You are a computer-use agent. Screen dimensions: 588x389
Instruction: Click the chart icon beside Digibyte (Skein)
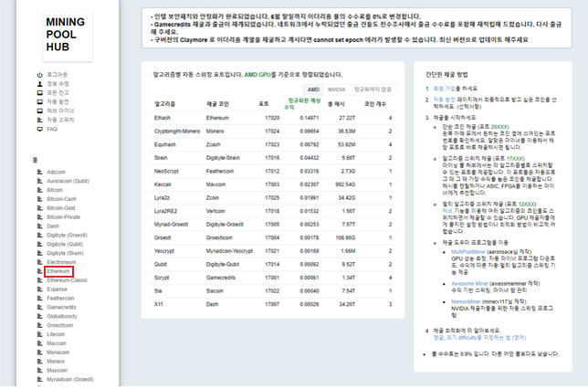tap(40, 253)
